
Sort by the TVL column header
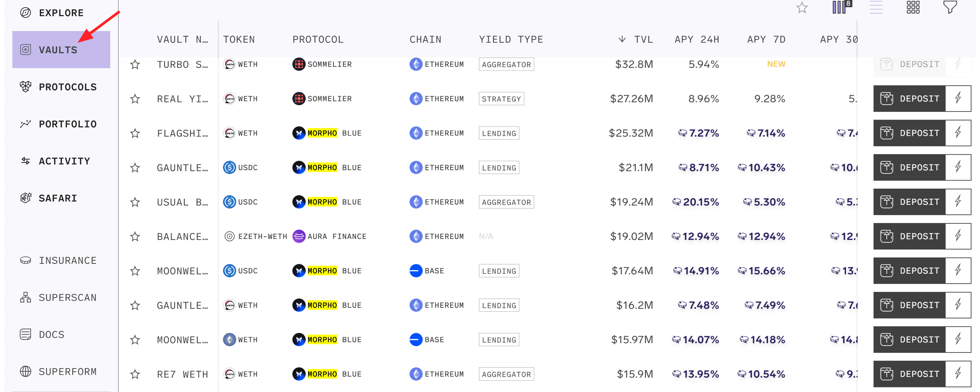pyautogui.click(x=636, y=39)
